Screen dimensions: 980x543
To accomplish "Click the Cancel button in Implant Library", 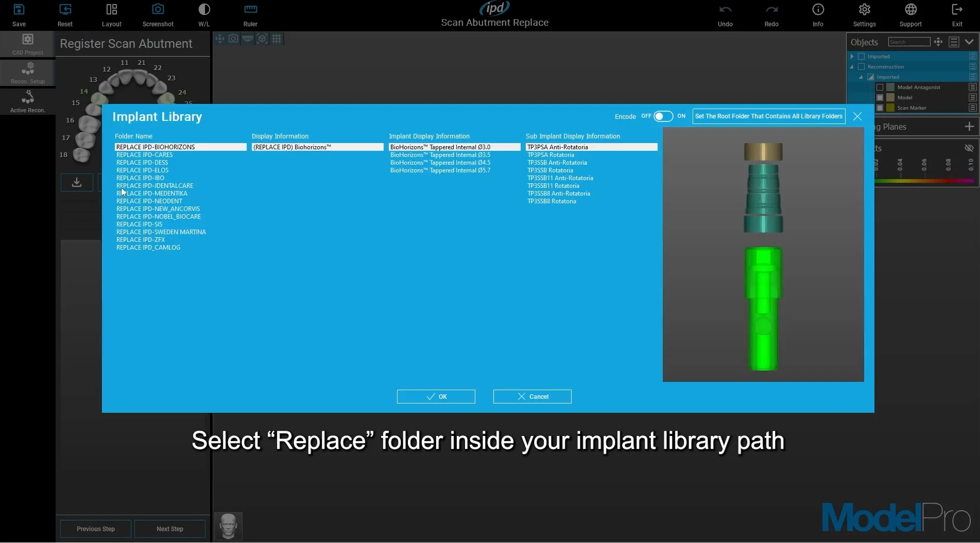I will (x=532, y=397).
